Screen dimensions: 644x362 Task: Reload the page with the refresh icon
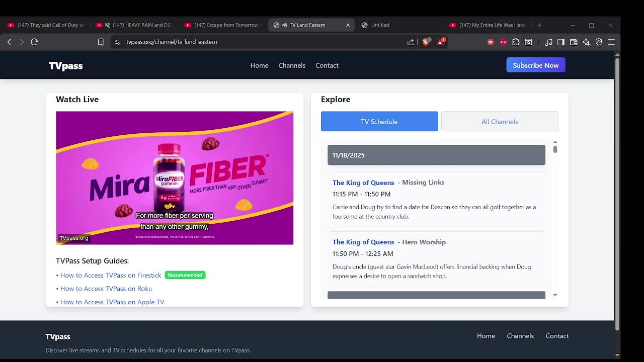[34, 42]
